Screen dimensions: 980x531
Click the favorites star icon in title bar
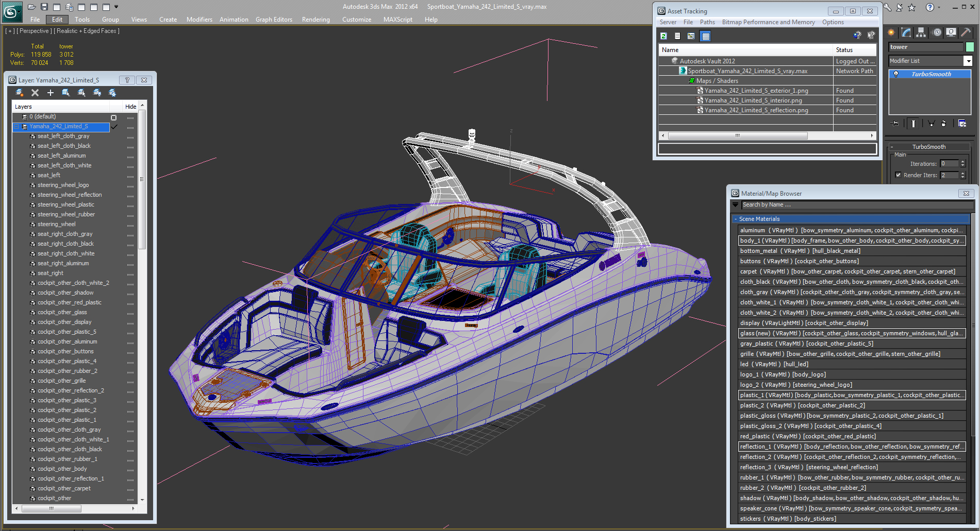[x=911, y=7]
